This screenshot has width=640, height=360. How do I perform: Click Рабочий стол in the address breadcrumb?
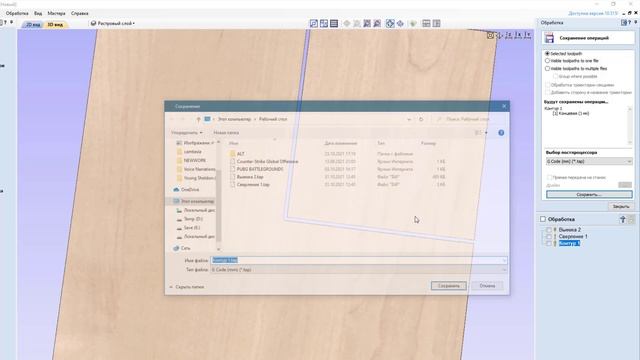[x=273, y=119]
